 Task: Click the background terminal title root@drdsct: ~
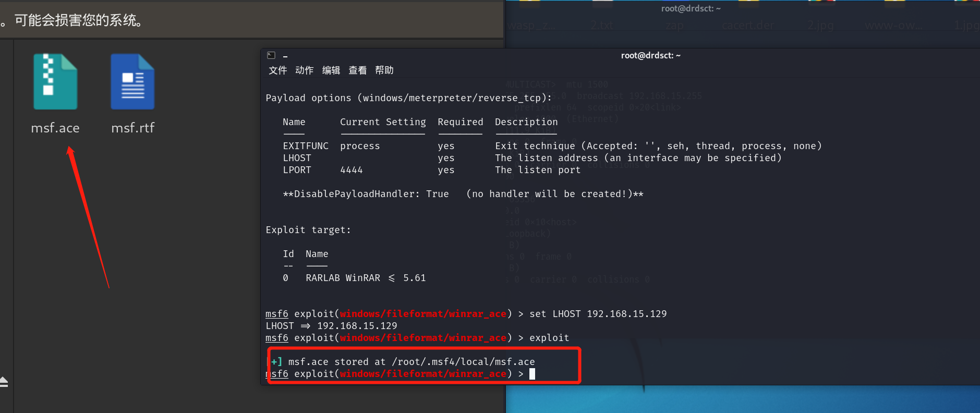(x=691, y=8)
